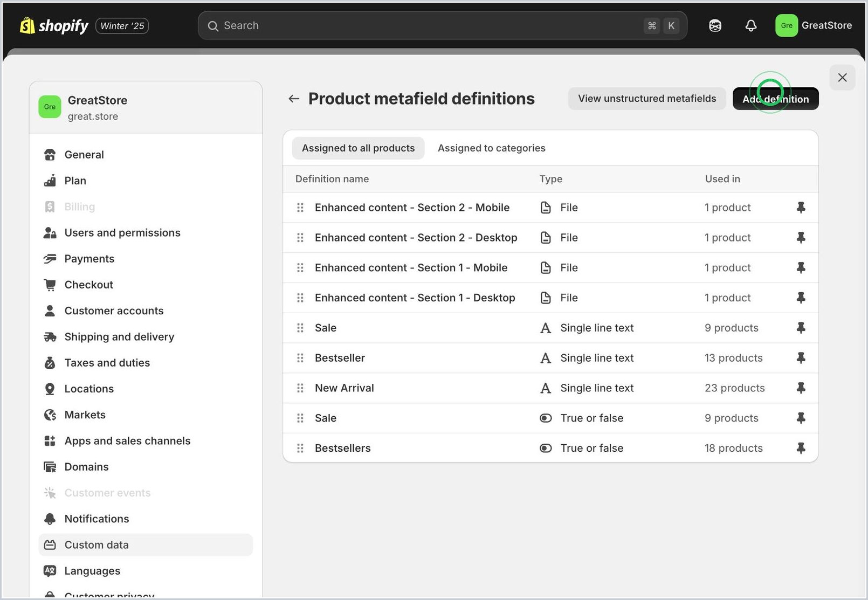Open Plan settings
868x600 pixels.
tap(146, 181)
